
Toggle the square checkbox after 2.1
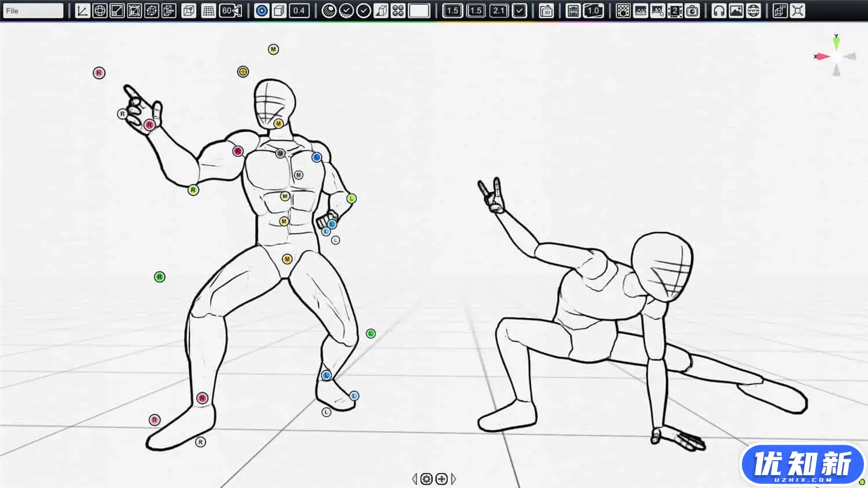(520, 10)
